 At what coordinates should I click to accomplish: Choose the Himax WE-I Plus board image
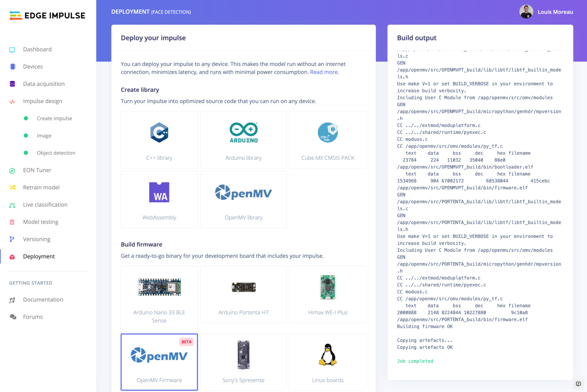[328, 287]
